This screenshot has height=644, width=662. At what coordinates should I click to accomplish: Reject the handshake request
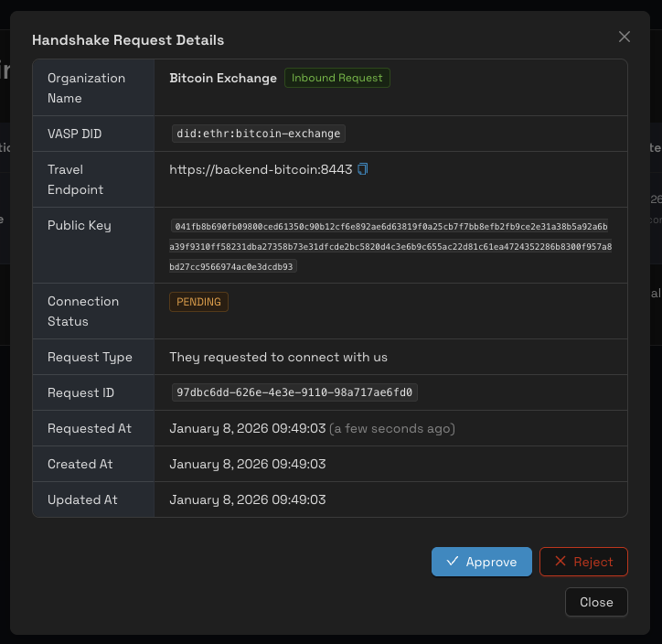click(583, 562)
